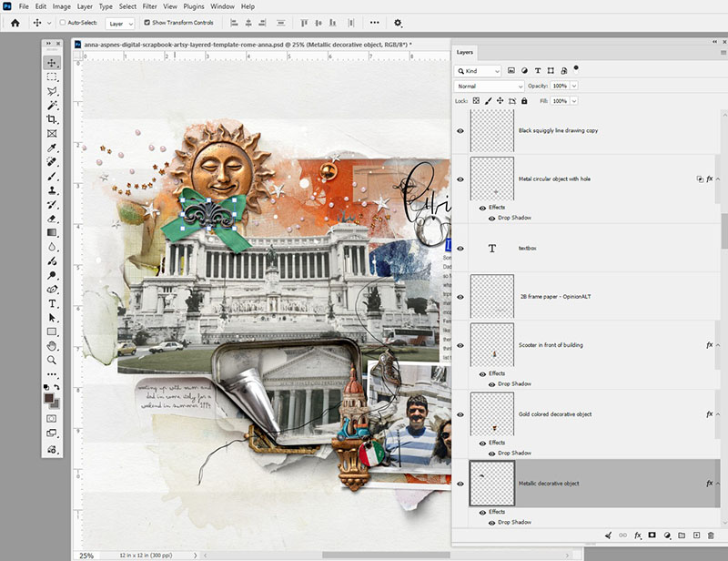Select the Blur tool
This screenshot has height=561, width=728.
pos(52,247)
